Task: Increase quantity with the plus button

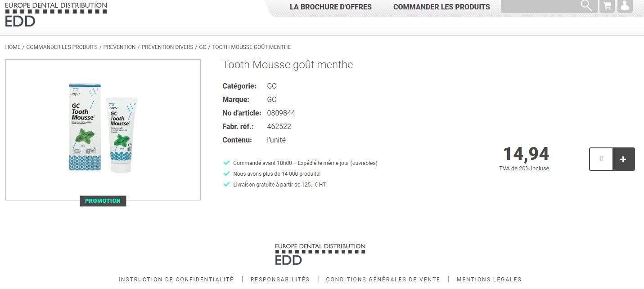Action: click(x=623, y=159)
